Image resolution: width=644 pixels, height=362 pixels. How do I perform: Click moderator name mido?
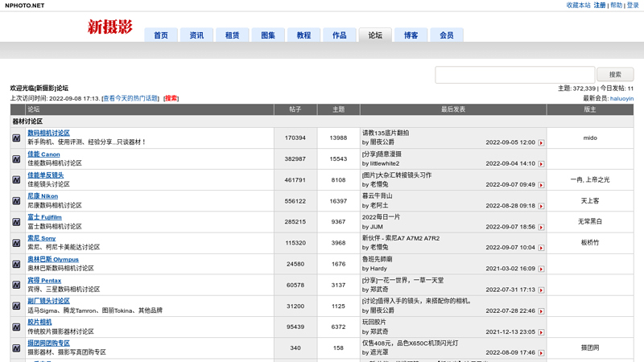click(590, 138)
